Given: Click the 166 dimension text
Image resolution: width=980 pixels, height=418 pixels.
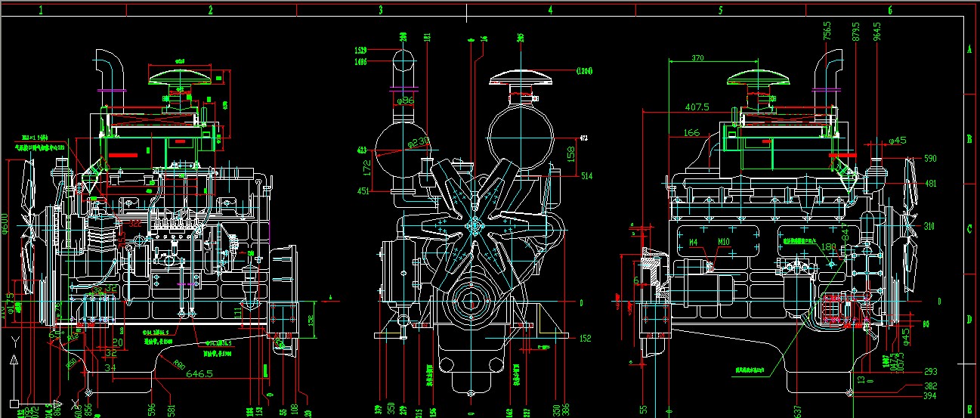Looking at the screenshot, I should (691, 133).
